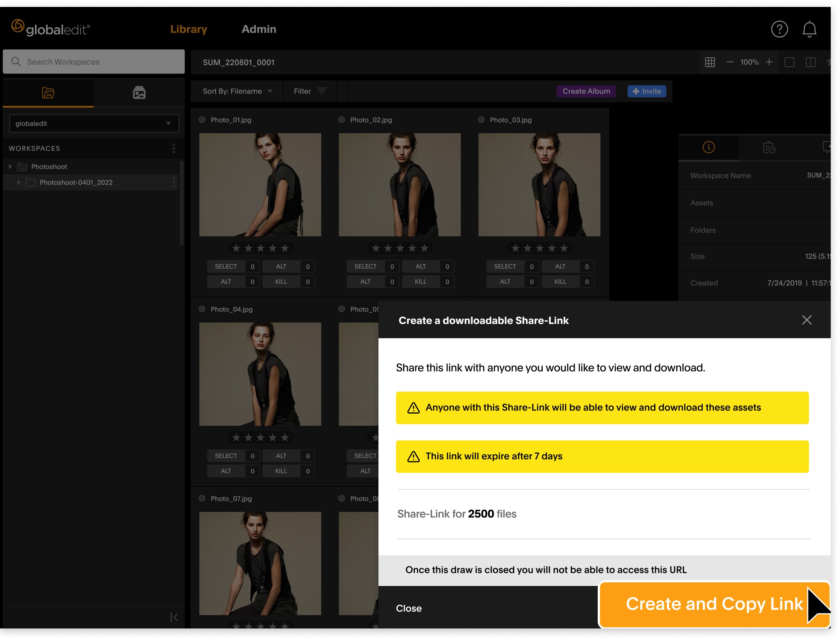The image size is (840, 640).
Task: Open the Filter menu
Action: pos(310,91)
